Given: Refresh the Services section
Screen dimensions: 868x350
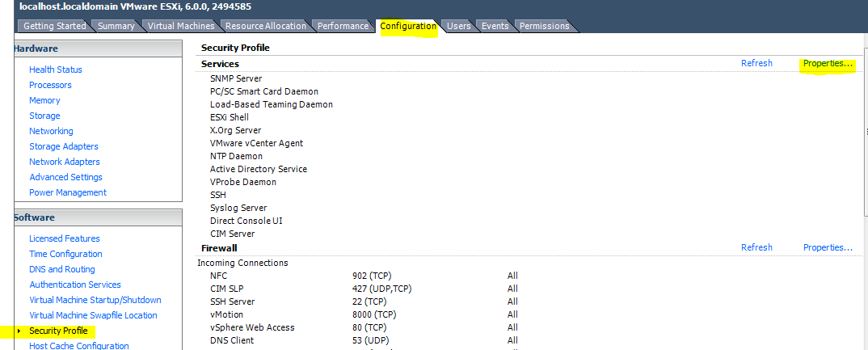Looking at the screenshot, I should coord(756,63).
